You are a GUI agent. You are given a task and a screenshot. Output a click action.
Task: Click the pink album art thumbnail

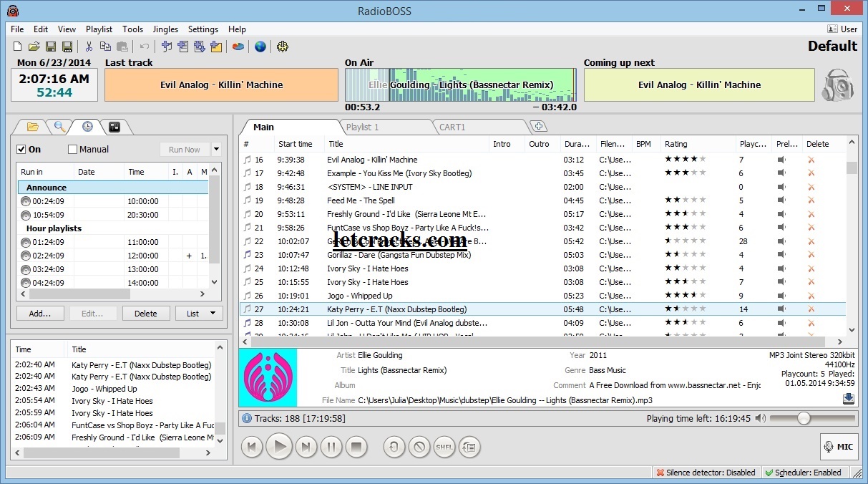click(268, 378)
